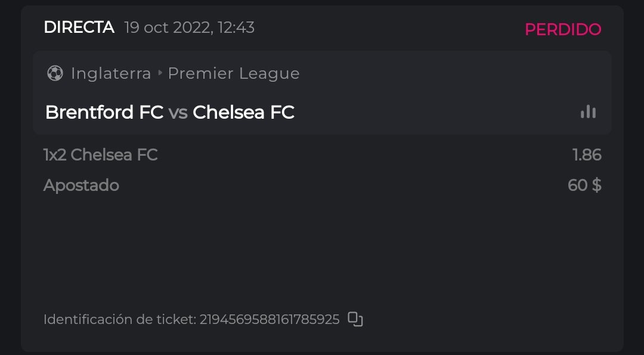Click the arrow between Inglaterra and Premier League
This screenshot has height=355, width=644.
pyautogui.click(x=160, y=73)
